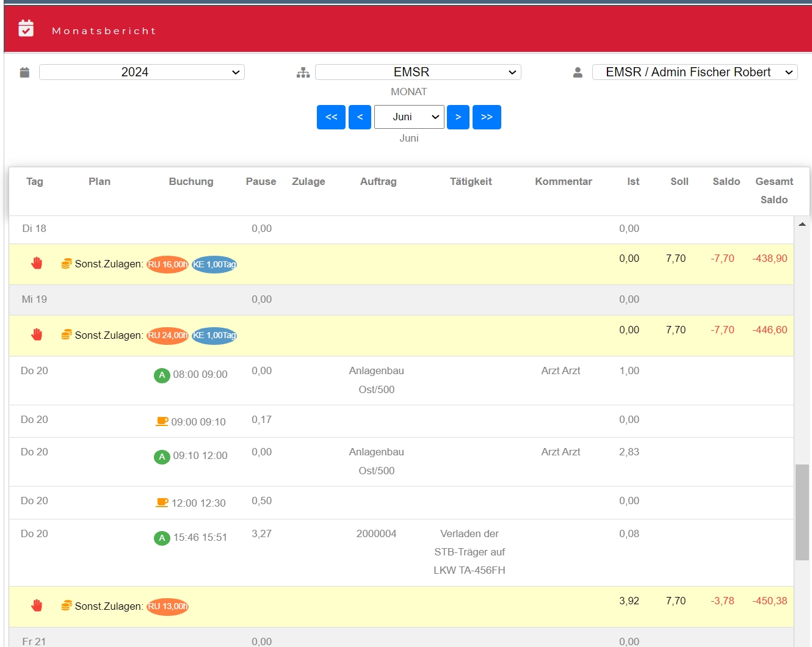The width and height of the screenshot is (812, 647).
Task: Click the Plan column header
Action: coord(100,181)
